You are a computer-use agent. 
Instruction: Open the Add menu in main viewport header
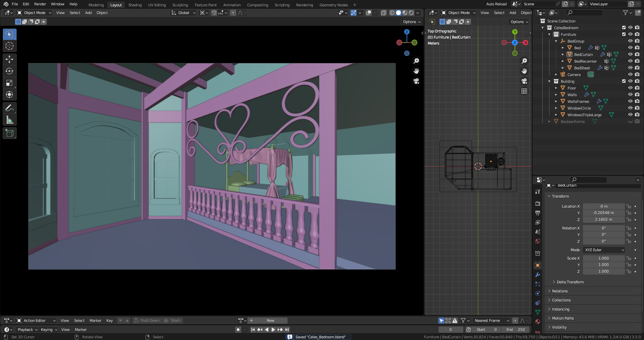[89, 13]
